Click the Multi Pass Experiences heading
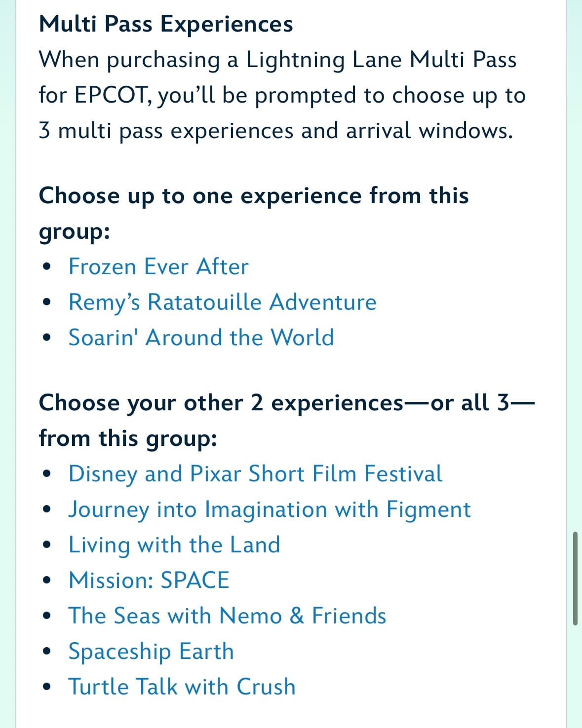This screenshot has height=728, width=582. pos(166,24)
